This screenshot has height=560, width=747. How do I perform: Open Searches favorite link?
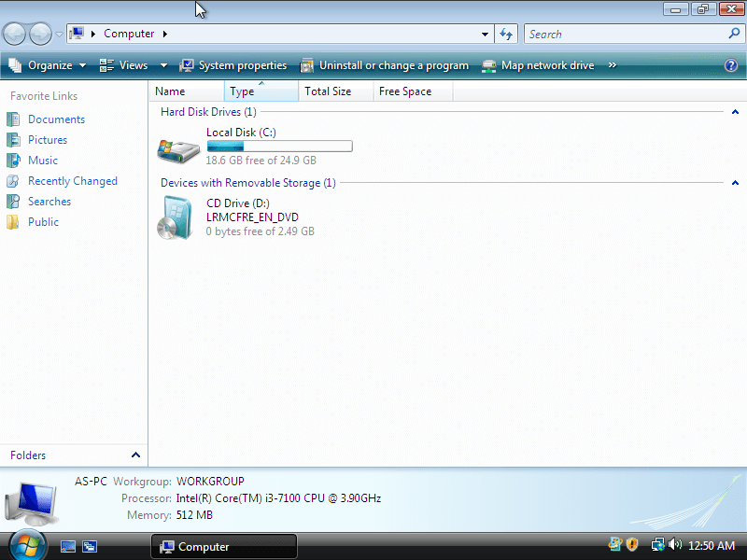[49, 202]
